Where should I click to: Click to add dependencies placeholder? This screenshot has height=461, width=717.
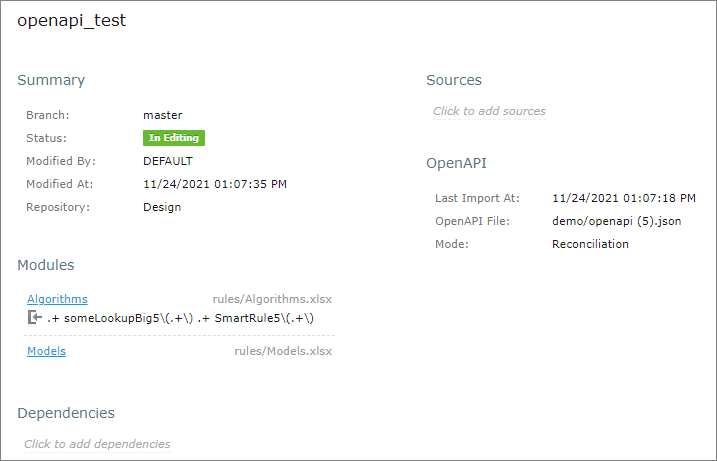97,444
